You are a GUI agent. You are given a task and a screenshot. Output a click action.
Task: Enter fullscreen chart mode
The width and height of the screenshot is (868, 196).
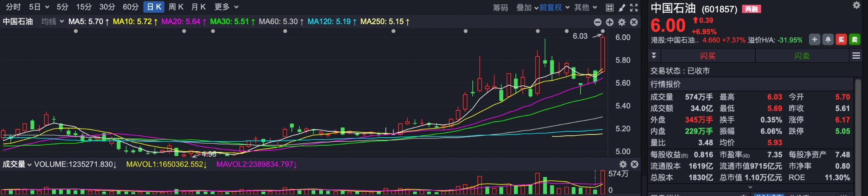pyautogui.click(x=634, y=8)
